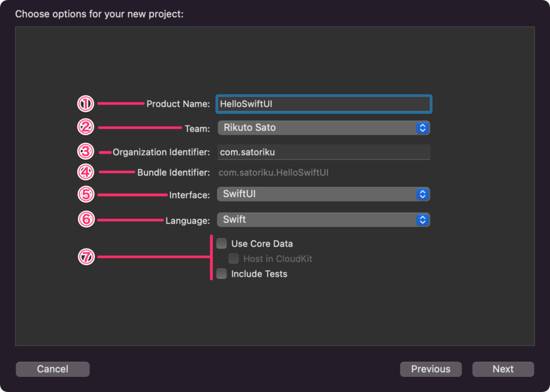
Task: Go back with the Previous button
Action: point(431,369)
